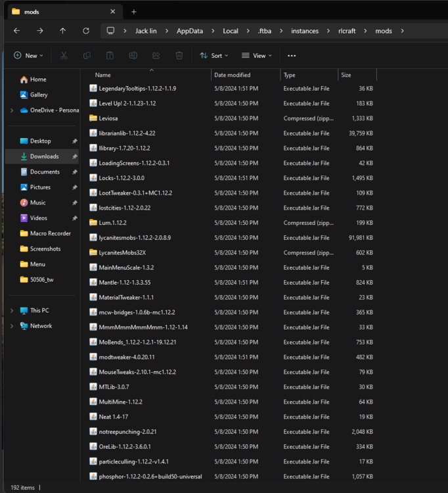Navigate back to previous folder
Image resolution: width=448 pixels, height=493 pixels.
17,31
